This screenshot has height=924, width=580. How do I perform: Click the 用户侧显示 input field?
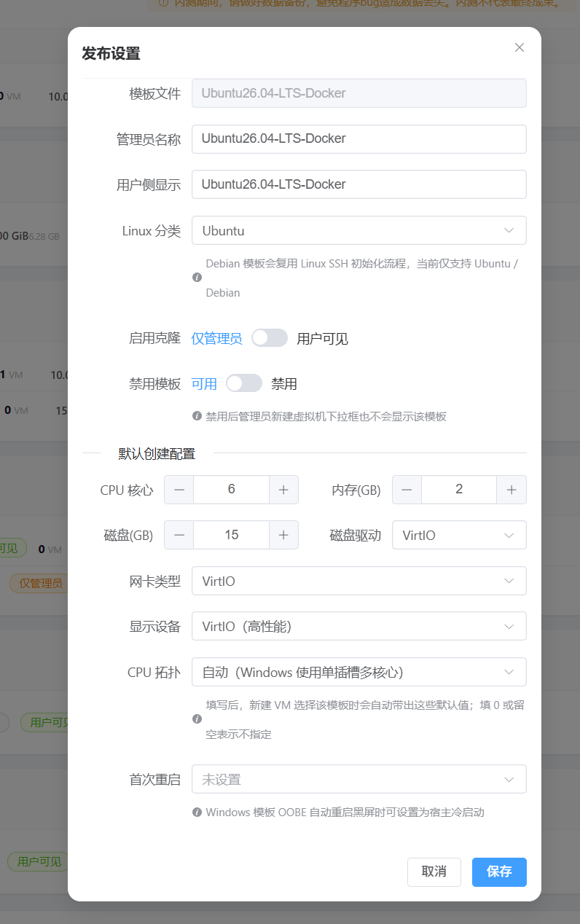point(359,184)
